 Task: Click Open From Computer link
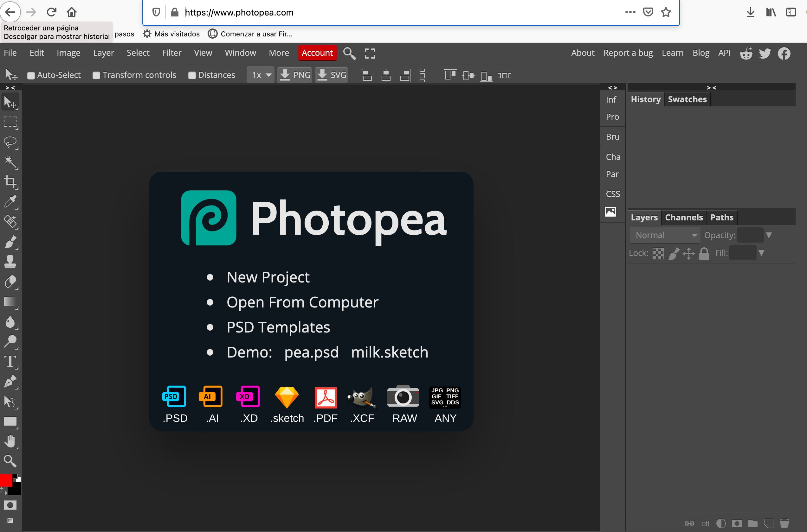[x=302, y=302]
